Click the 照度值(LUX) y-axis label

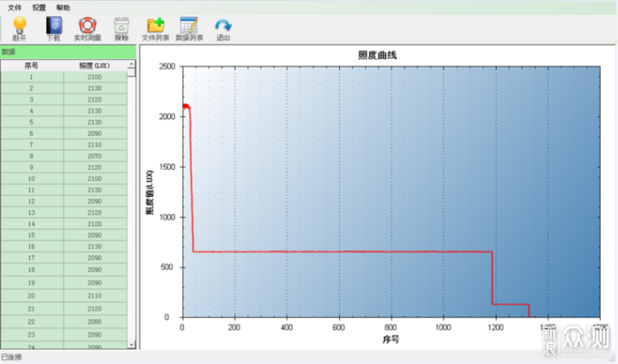[149, 192]
